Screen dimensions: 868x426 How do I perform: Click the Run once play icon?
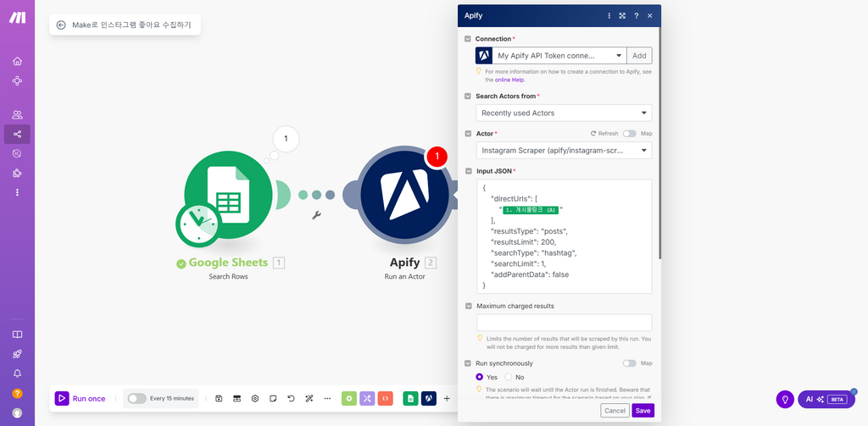(x=61, y=398)
